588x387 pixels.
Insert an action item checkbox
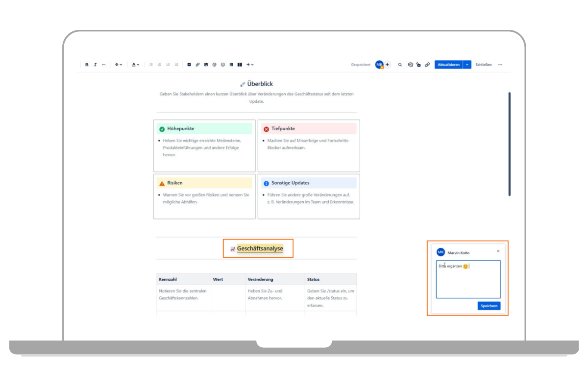189,65
